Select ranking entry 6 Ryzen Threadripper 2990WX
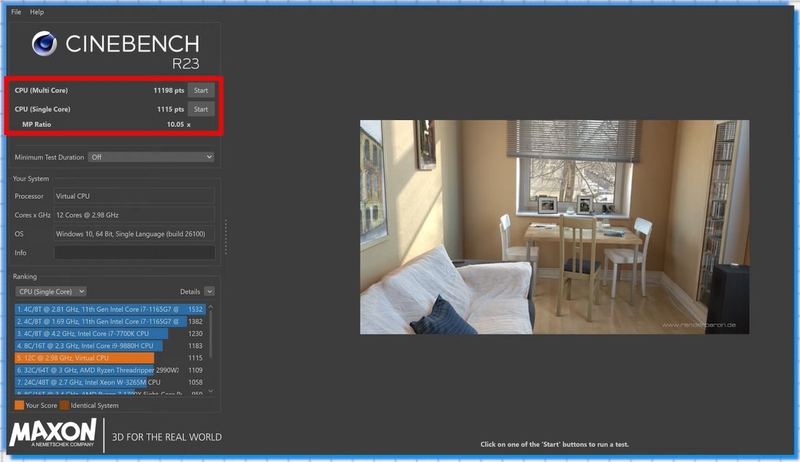The width and height of the screenshot is (800, 462). tap(110, 370)
